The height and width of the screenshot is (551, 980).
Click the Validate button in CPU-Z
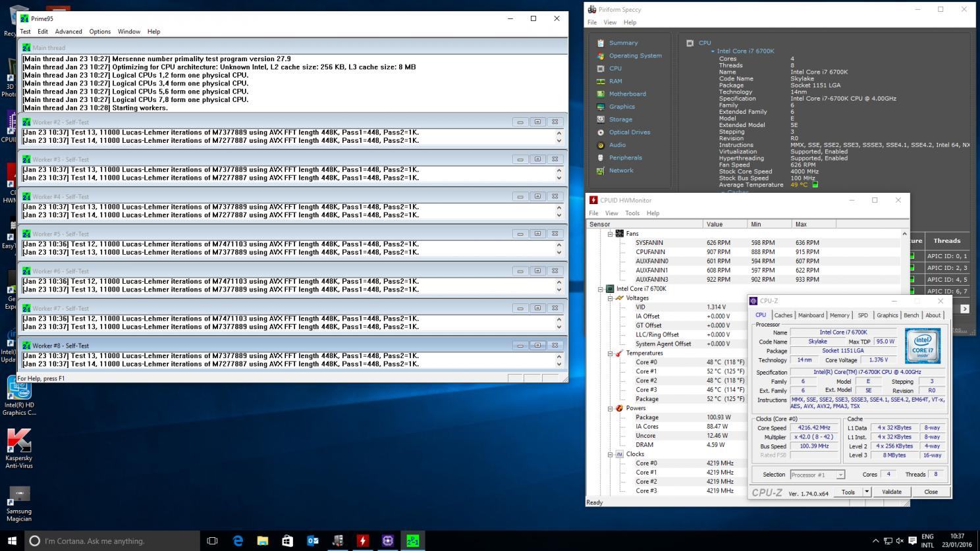(x=891, y=492)
